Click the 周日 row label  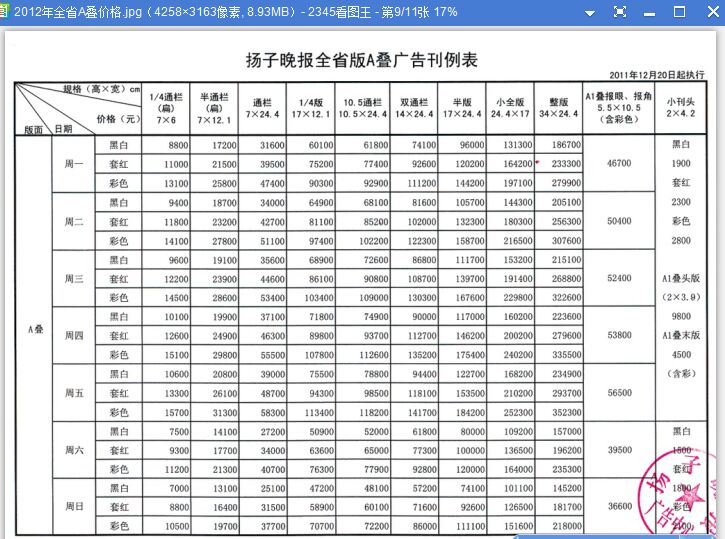(74, 507)
